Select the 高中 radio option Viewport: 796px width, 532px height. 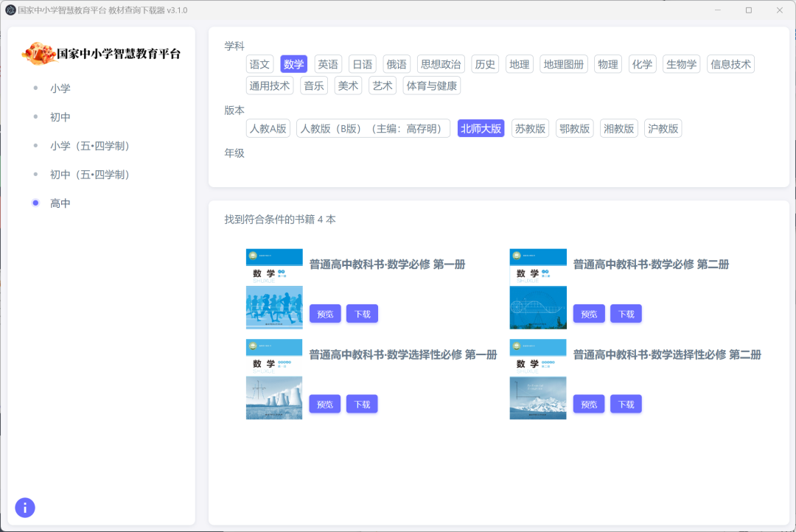pos(35,203)
